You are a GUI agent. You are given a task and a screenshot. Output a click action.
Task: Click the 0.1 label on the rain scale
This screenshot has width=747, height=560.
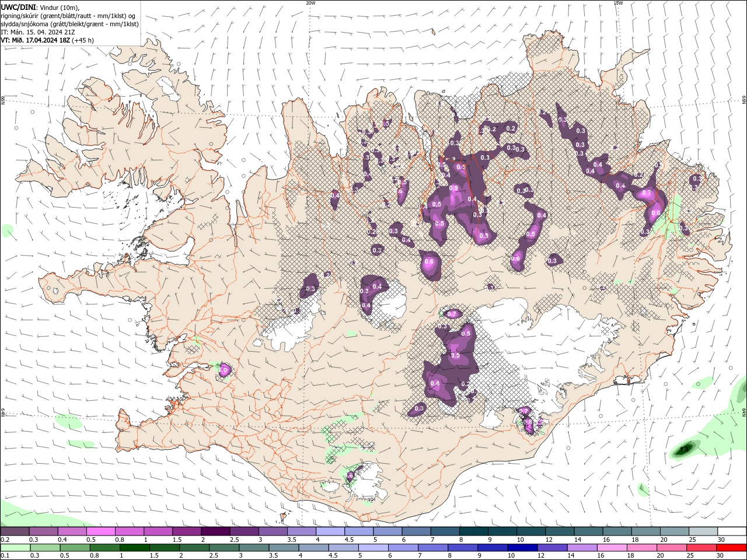tap(4, 556)
